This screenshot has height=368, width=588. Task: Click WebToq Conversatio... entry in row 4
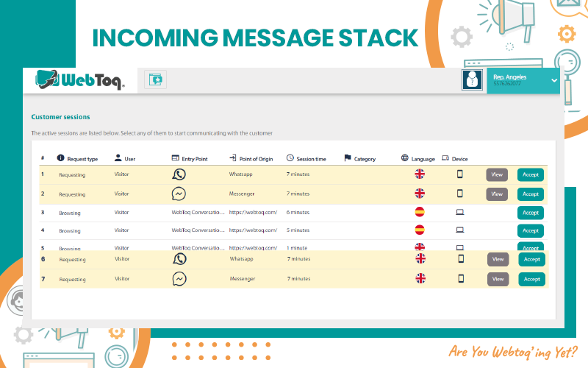coord(198,230)
